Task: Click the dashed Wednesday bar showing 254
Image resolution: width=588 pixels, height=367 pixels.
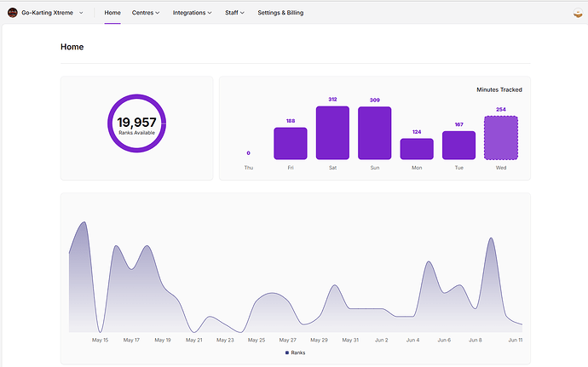Action: pyautogui.click(x=500, y=137)
